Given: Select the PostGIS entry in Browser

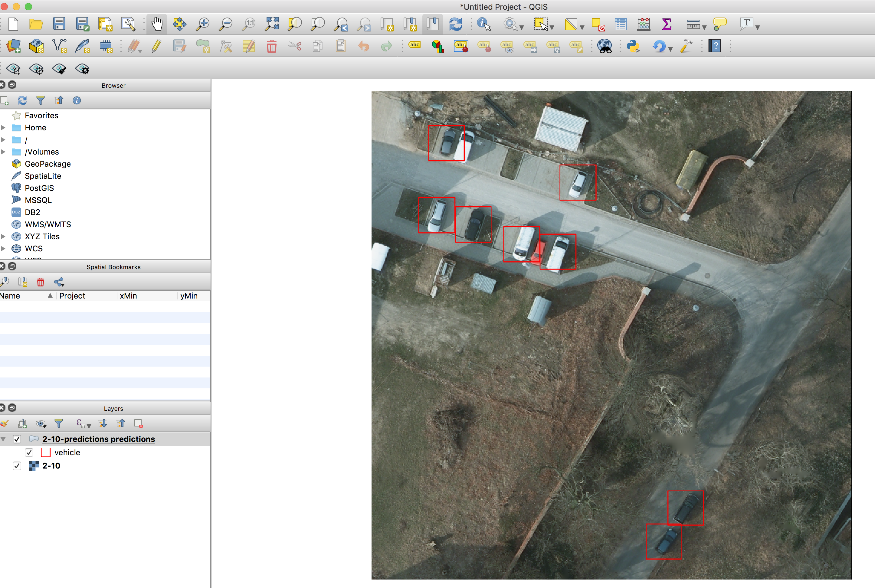Looking at the screenshot, I should pyautogui.click(x=39, y=188).
